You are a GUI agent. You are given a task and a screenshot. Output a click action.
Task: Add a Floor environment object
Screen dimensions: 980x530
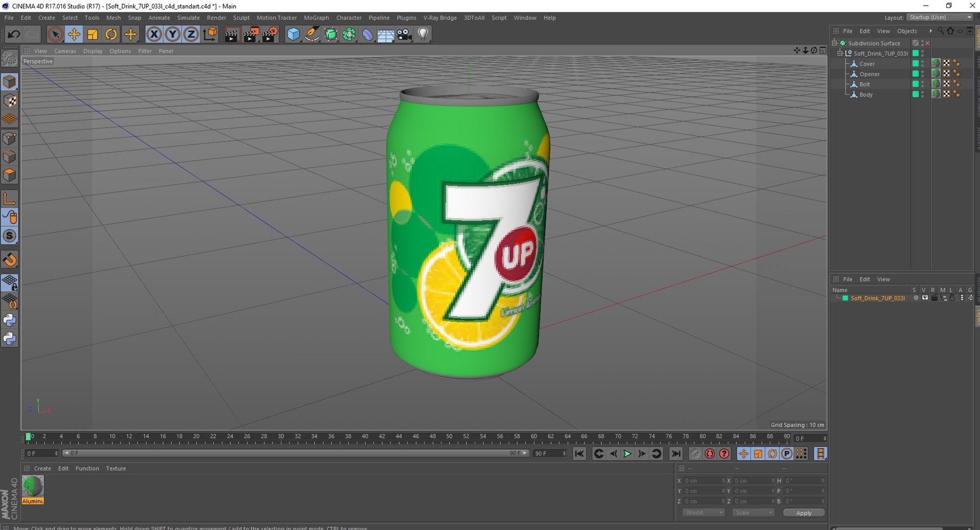tap(386, 34)
